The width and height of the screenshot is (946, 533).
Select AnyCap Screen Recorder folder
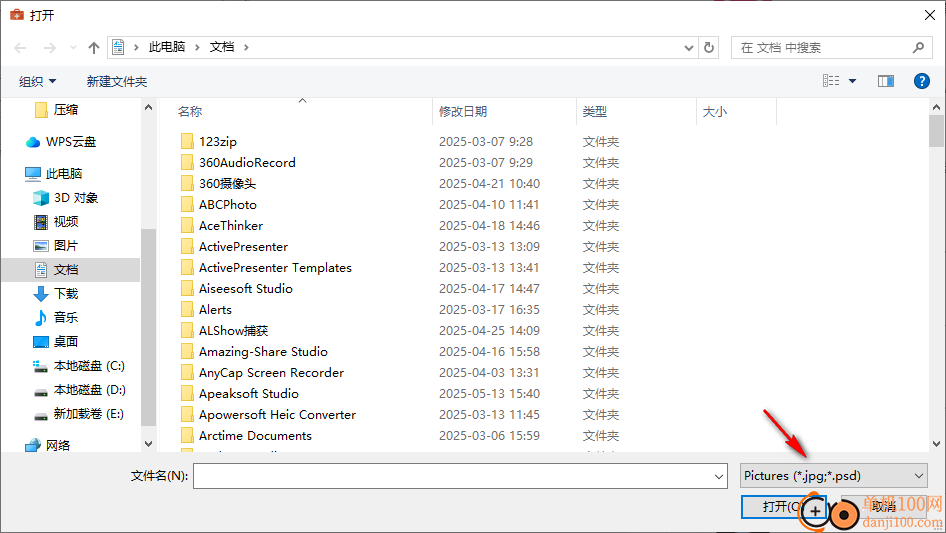[x=271, y=373]
